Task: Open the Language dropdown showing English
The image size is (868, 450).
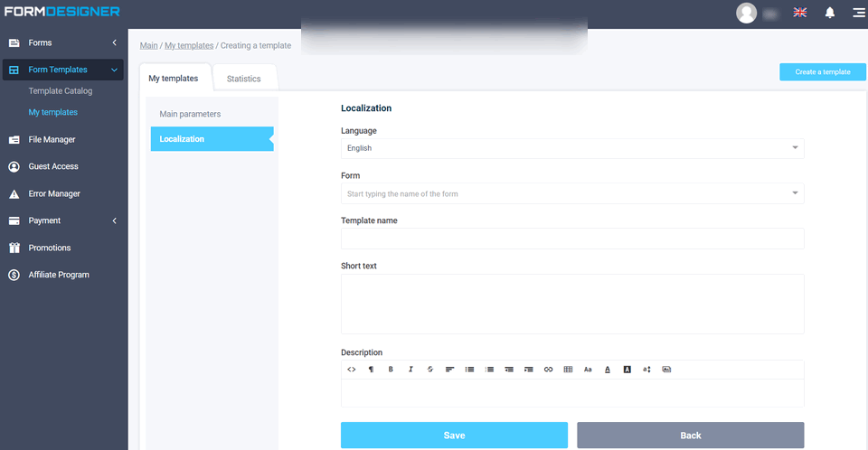Action: 571,148
